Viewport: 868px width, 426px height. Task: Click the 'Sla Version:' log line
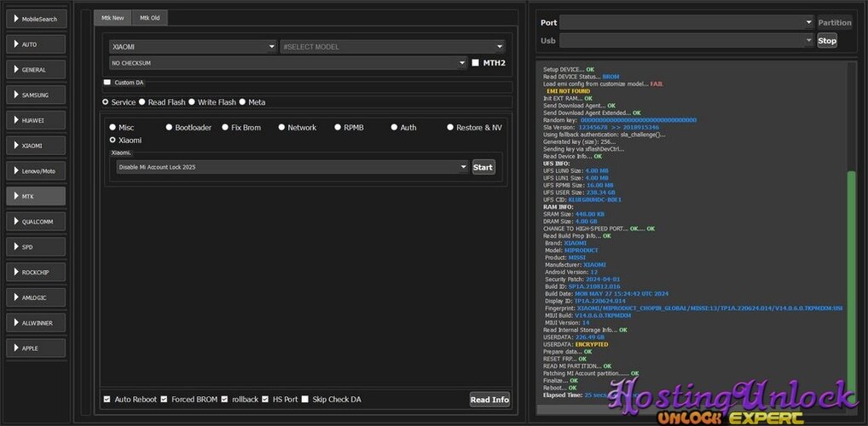coord(600,127)
